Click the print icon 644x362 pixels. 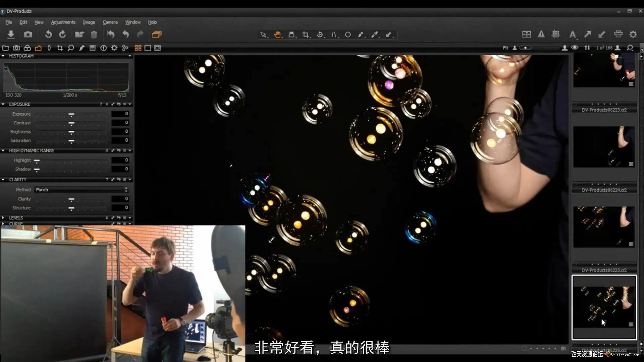click(618, 34)
